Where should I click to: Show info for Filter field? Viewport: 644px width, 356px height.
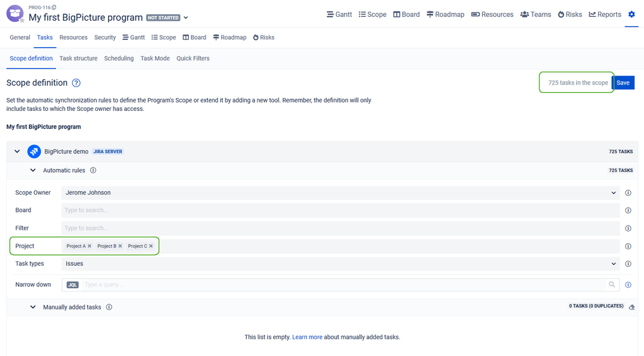(628, 228)
